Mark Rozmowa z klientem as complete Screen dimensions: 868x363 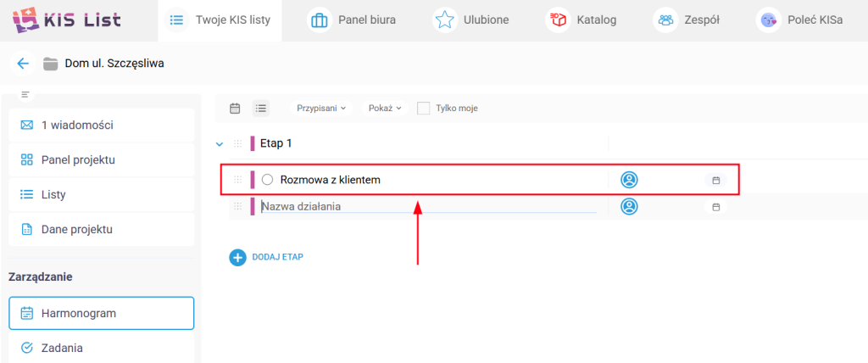[268, 180]
